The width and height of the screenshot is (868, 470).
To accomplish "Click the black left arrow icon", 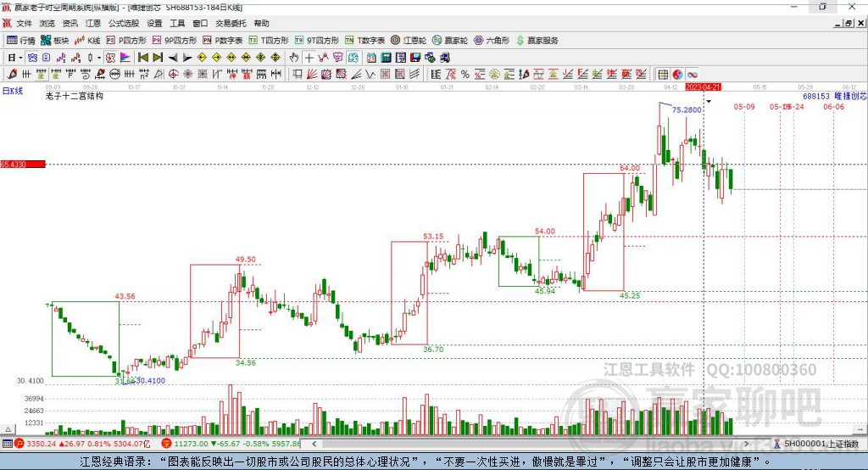I will [173, 58].
